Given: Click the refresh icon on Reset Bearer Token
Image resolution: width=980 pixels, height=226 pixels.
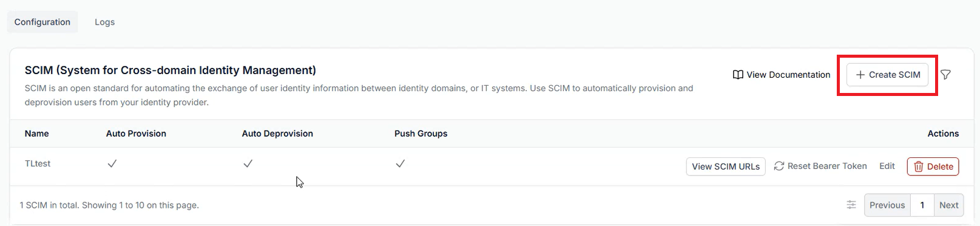Looking at the screenshot, I should pyautogui.click(x=779, y=166).
